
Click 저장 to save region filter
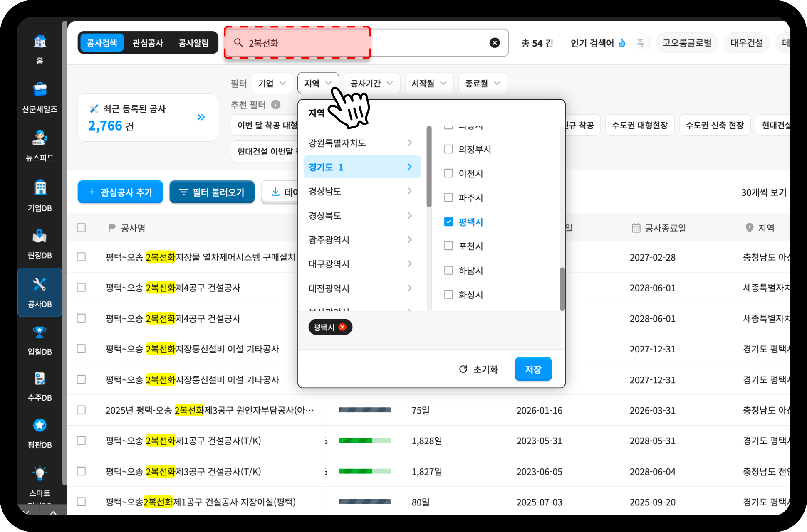(x=533, y=369)
